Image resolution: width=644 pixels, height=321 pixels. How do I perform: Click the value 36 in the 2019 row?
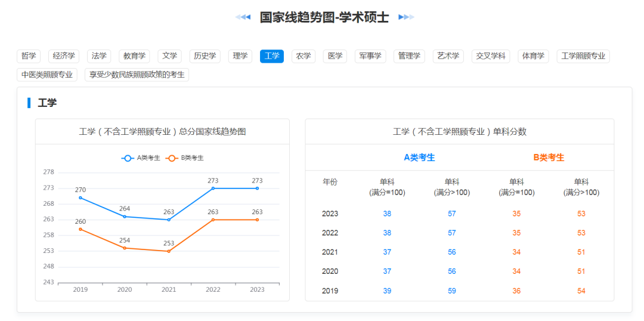tap(516, 291)
